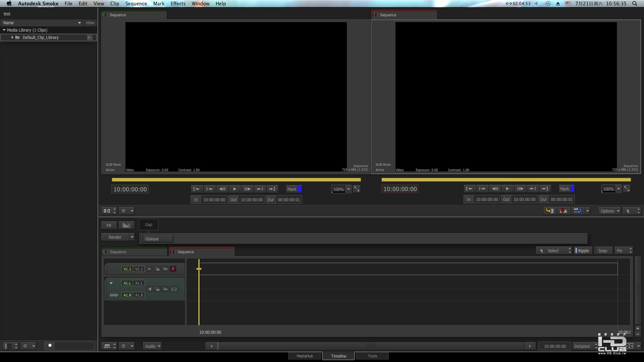Open the Name sort dropdown
This screenshot has height=362, width=644.
[x=79, y=23]
